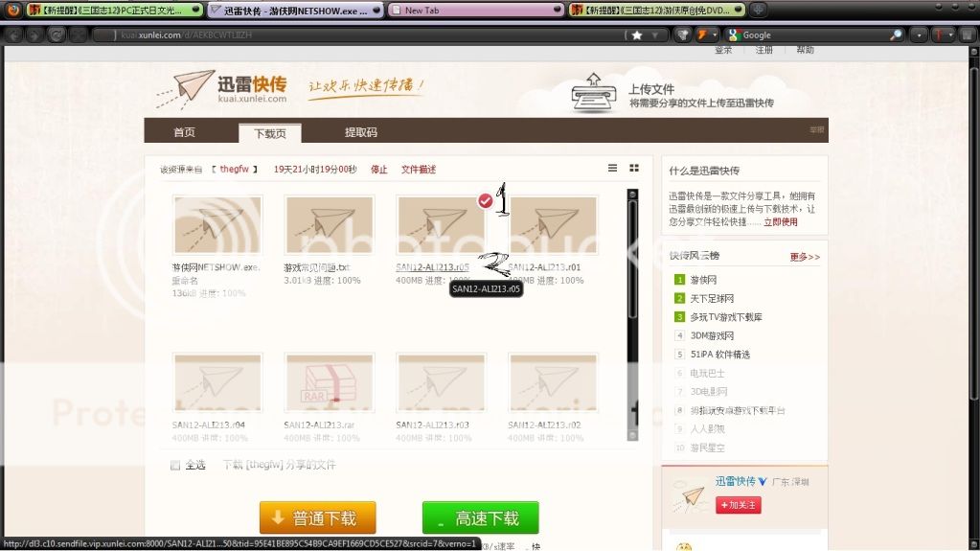Go back with the browser back arrow

click(14, 35)
